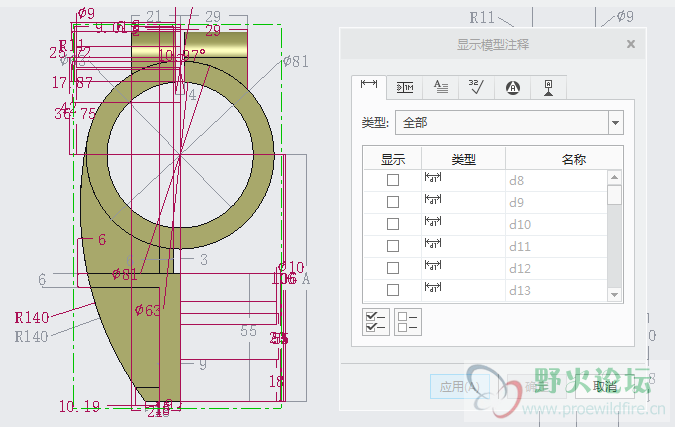The height and width of the screenshot is (427, 675).
Task: Select the ø10 dimension
Action: pyautogui.click(x=291, y=267)
